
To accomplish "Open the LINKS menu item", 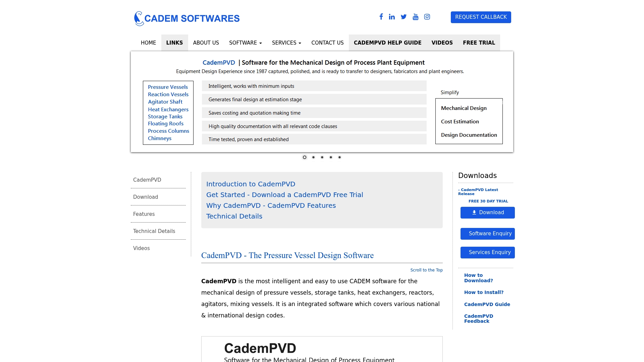I will click(174, 43).
